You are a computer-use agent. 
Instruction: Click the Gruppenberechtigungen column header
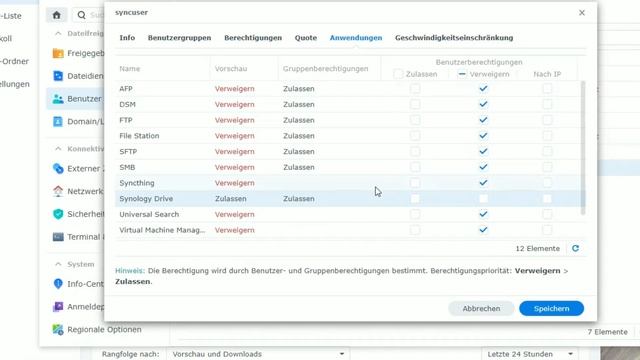(325, 69)
